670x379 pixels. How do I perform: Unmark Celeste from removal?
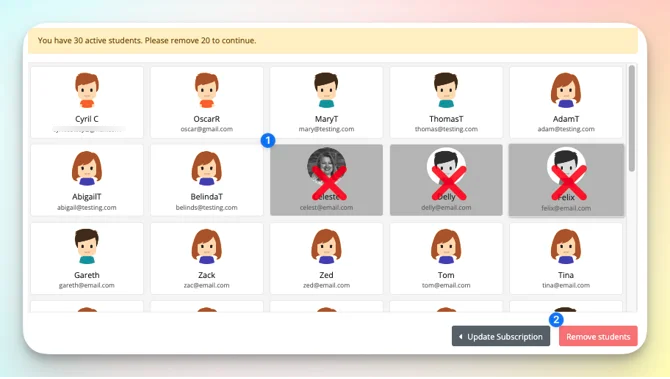tap(326, 180)
